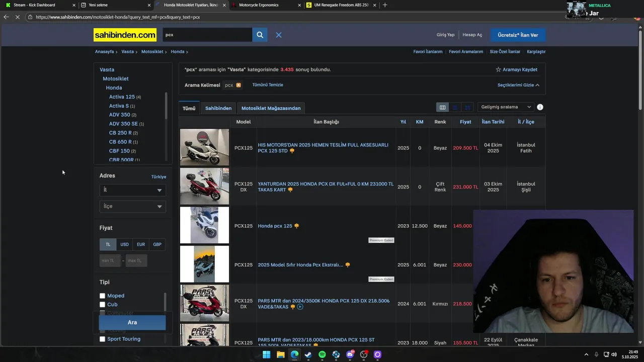Click the stop loading browser button
This screenshot has height=362, width=644.
point(18,17)
